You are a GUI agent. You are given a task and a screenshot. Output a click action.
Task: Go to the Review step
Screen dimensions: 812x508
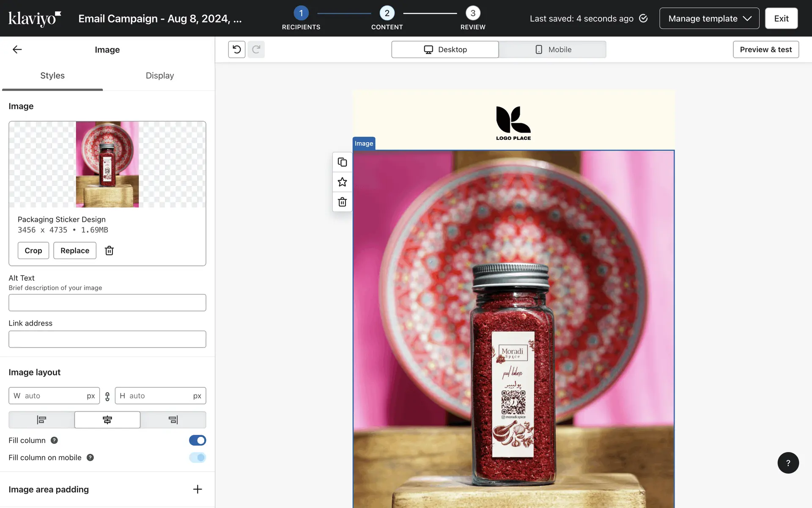[473, 14]
